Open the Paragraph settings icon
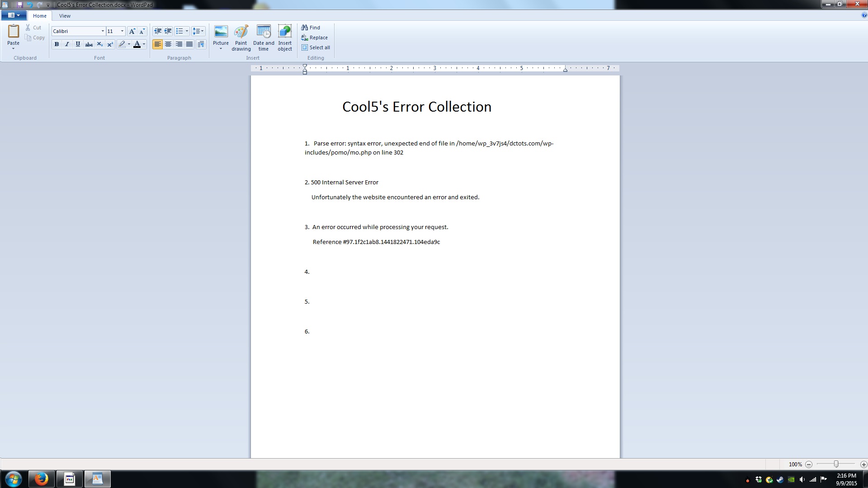Image resolution: width=868 pixels, height=488 pixels. pos(201,44)
